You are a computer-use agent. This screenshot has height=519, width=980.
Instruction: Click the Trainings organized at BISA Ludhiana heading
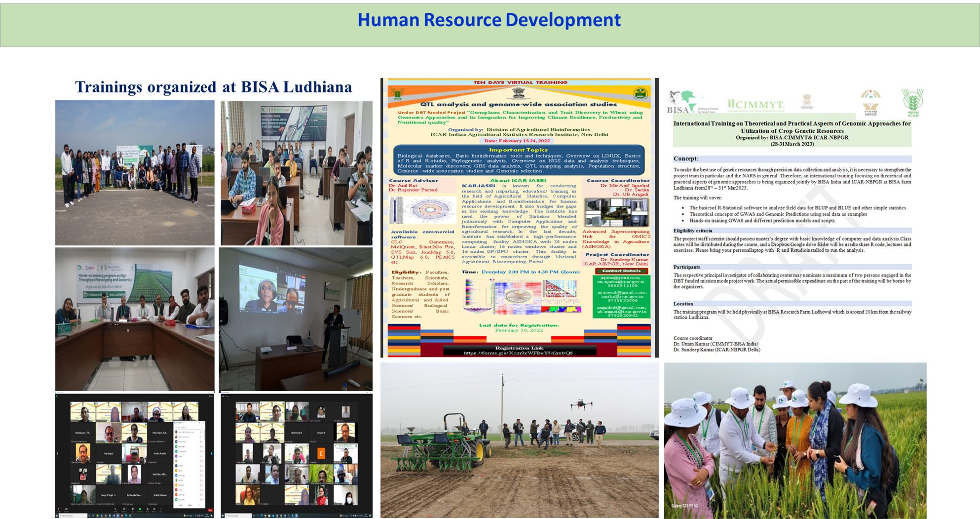[x=213, y=87]
